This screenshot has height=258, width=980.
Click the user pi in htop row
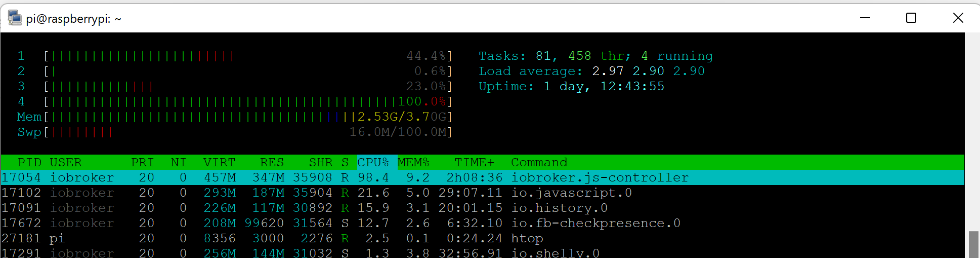tap(57, 238)
